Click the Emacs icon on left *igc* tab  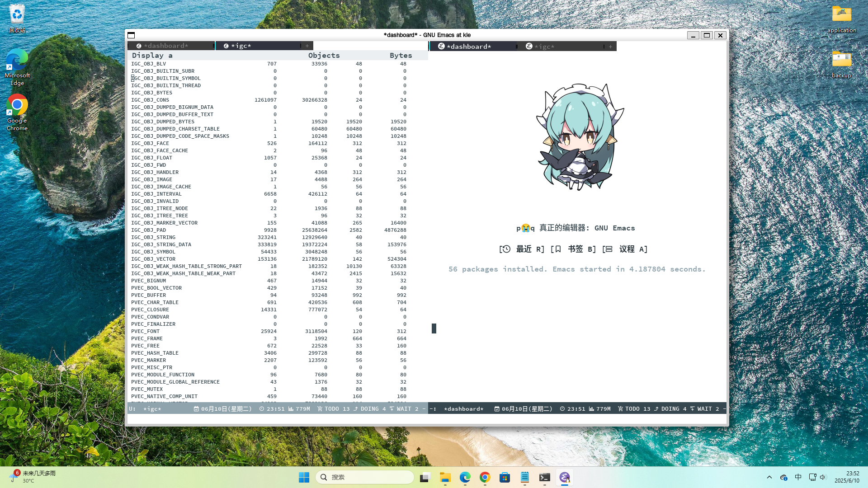coord(226,46)
